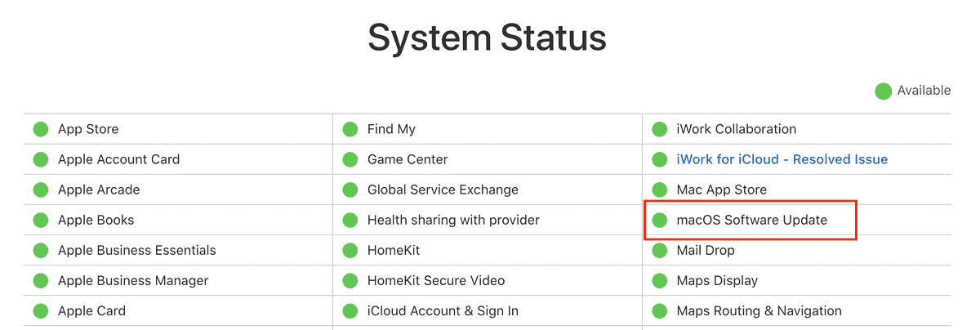Click the iCloud Account & Sign In entry
Image resolution: width=980 pixels, height=330 pixels.
click(443, 310)
